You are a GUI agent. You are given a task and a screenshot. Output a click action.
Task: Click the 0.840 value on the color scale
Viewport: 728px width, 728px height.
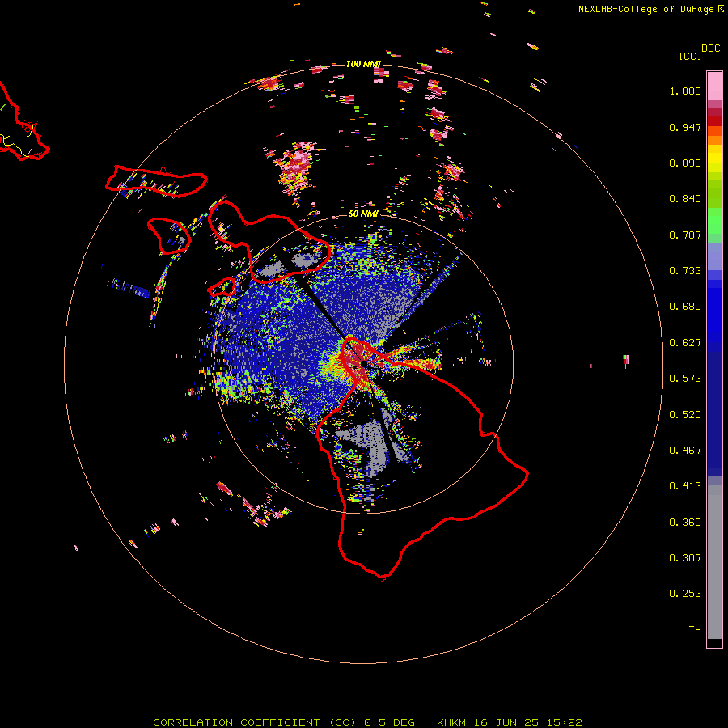point(685,199)
